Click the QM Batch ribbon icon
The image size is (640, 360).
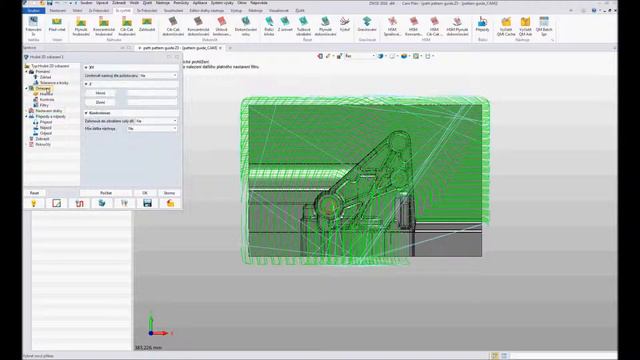point(544,27)
